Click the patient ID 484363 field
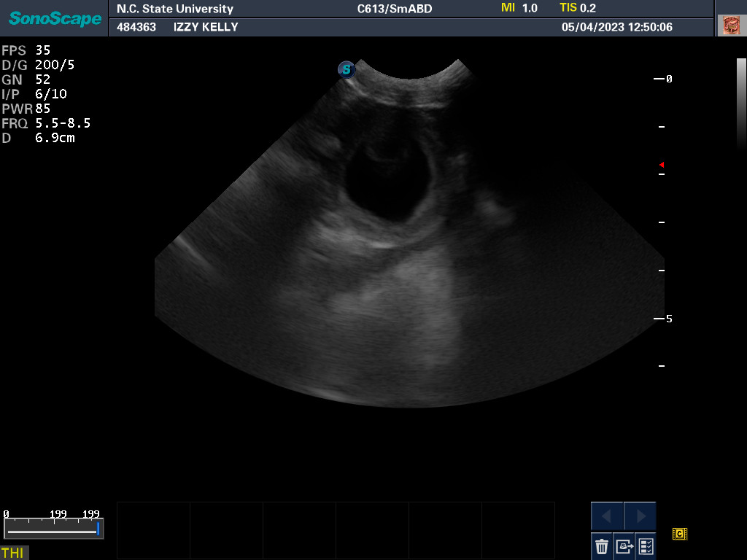 pos(136,27)
